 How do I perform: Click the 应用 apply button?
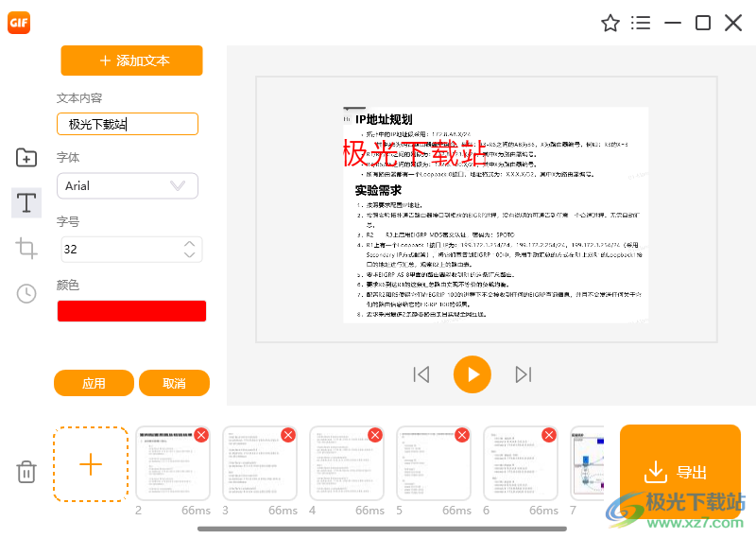pyautogui.click(x=94, y=383)
